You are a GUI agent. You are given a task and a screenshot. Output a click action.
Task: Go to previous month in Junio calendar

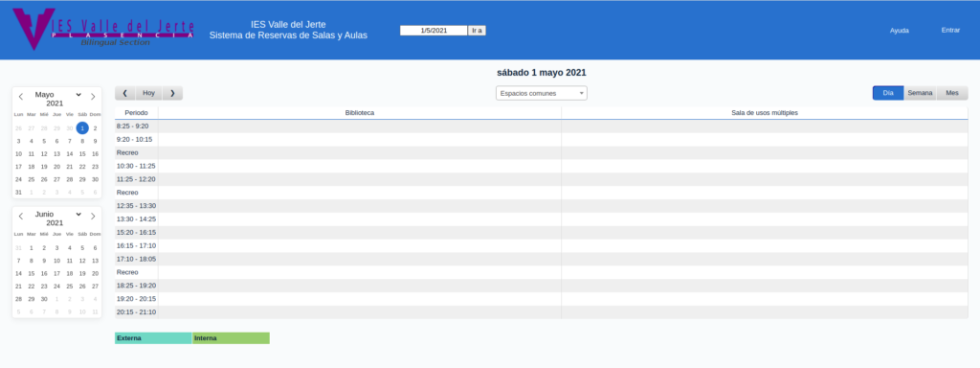21,216
